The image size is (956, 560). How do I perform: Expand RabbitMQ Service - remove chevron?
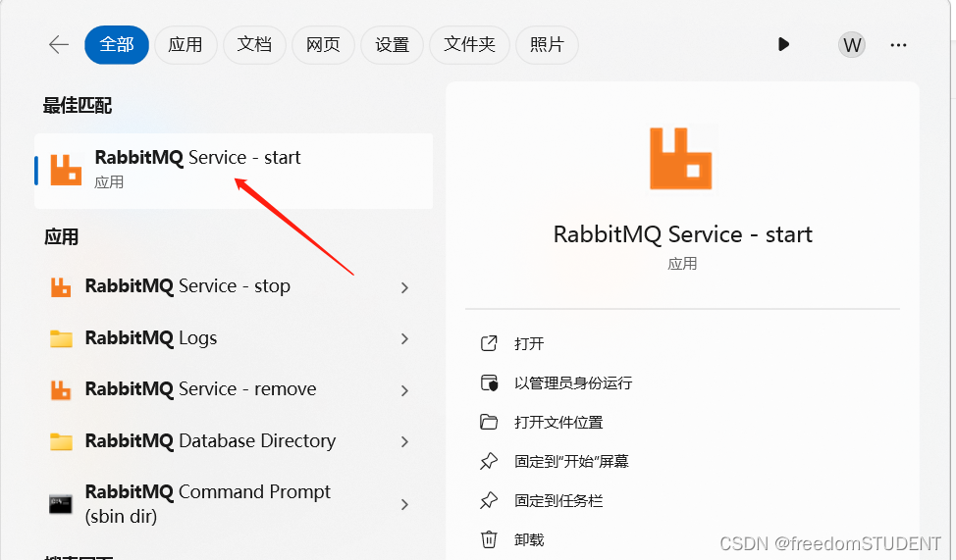[x=404, y=390]
